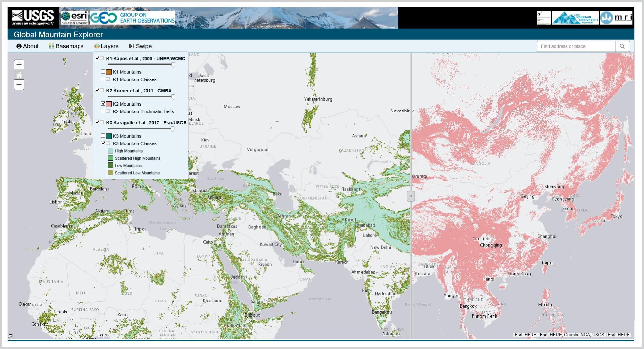Open the Basemaps menu
The image size is (644, 349).
66,46
